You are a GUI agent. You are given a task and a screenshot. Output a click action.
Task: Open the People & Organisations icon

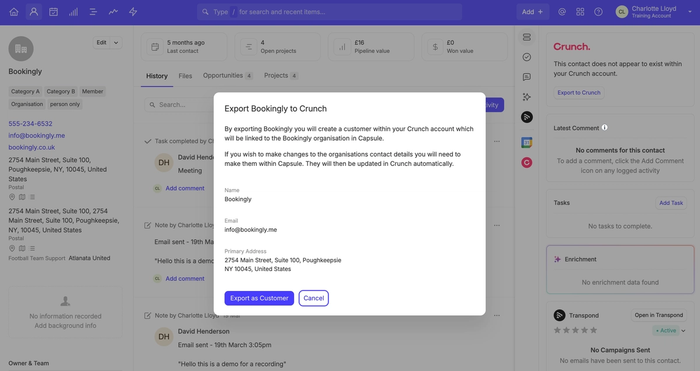click(x=34, y=12)
